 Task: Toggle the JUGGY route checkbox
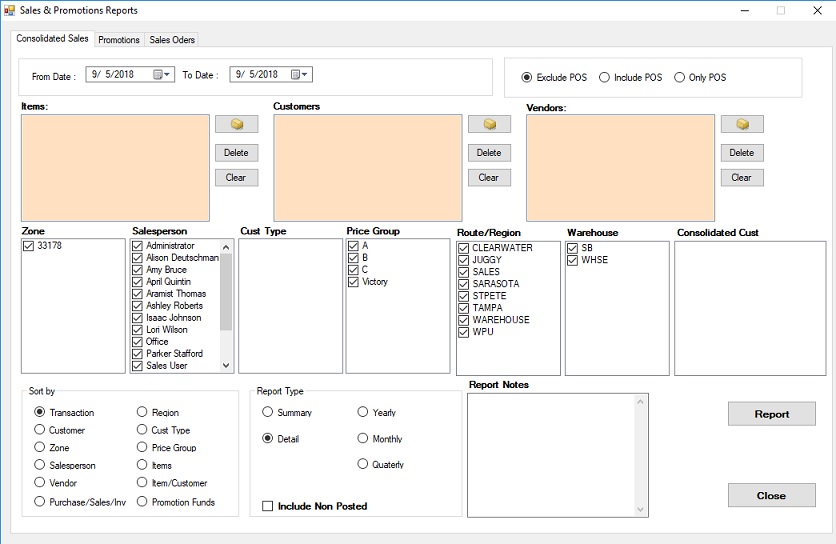pyautogui.click(x=464, y=260)
